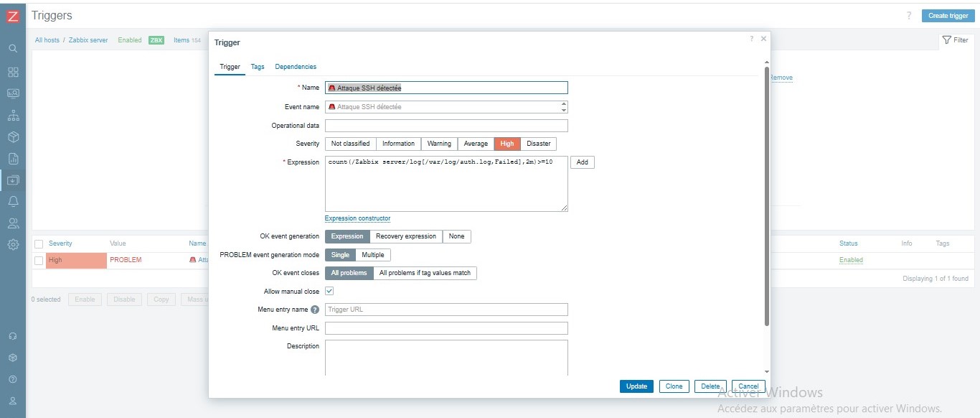Image resolution: width=980 pixels, height=418 pixels.
Task: Choose All problems if tag values match
Action: point(425,273)
